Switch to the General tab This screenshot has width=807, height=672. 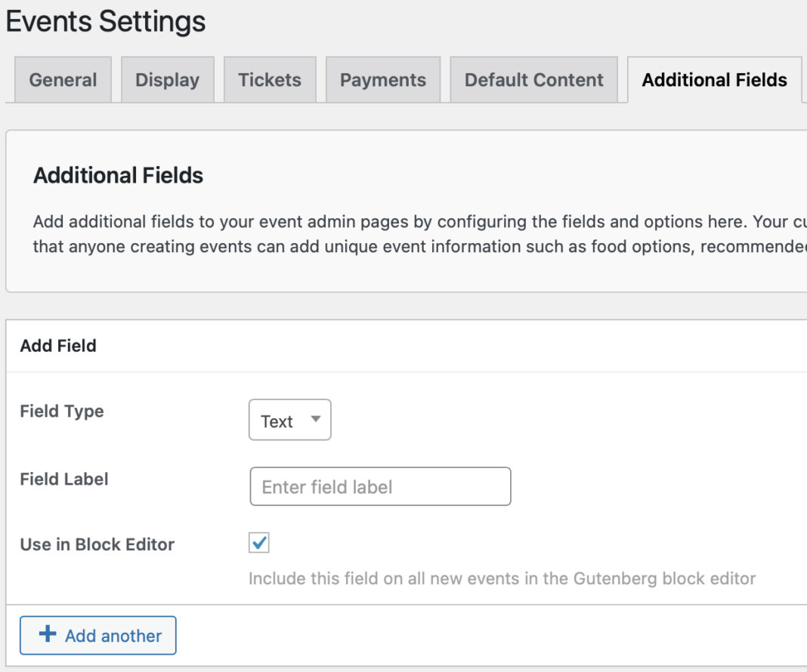(62, 79)
